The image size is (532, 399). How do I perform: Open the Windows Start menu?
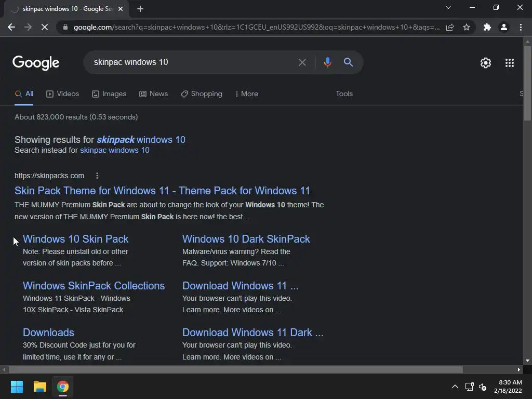(17, 387)
